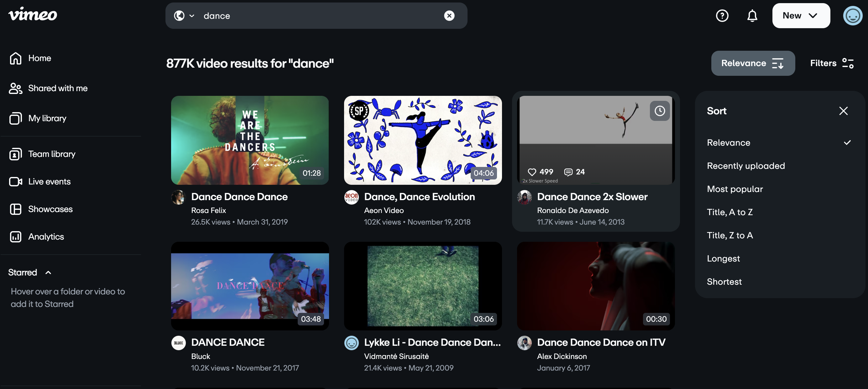Open comments icon showing 24
868x389 pixels.
coord(568,172)
